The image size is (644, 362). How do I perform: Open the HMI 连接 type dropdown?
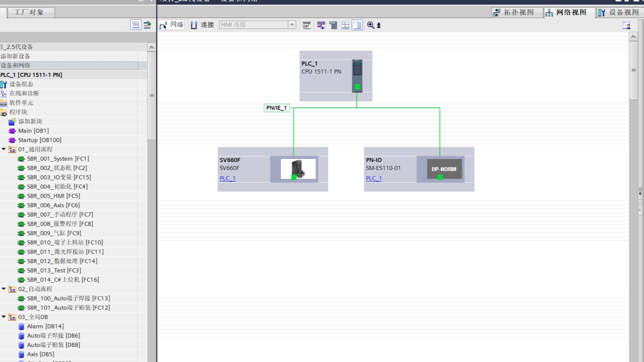pos(292,25)
